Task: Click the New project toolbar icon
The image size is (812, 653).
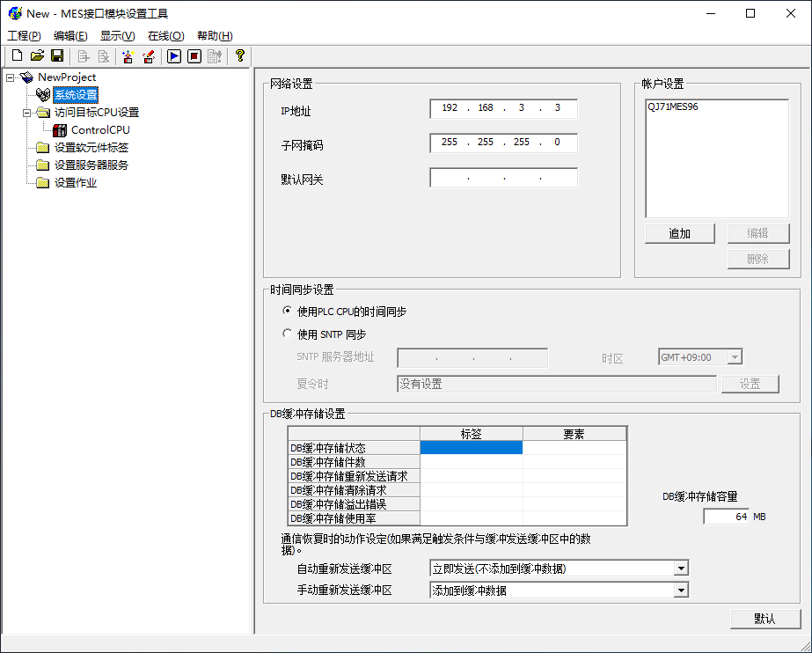Action: [17, 56]
